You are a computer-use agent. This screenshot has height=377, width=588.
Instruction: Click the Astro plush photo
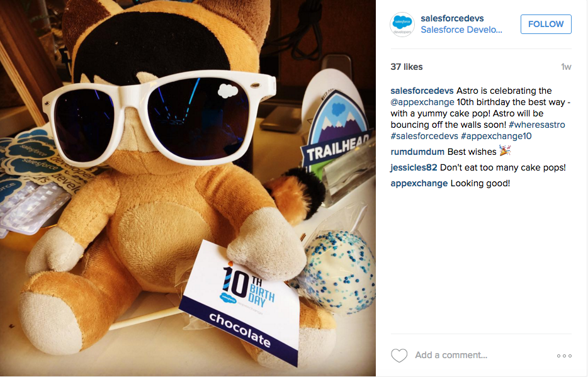coord(188,188)
